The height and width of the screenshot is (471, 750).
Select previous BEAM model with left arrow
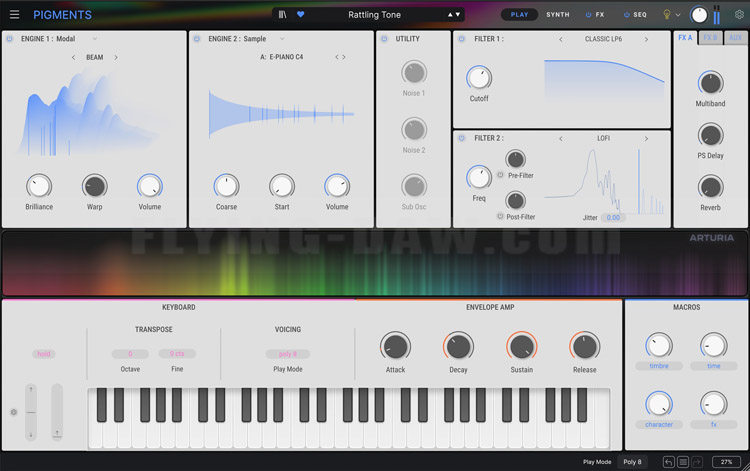73,57
